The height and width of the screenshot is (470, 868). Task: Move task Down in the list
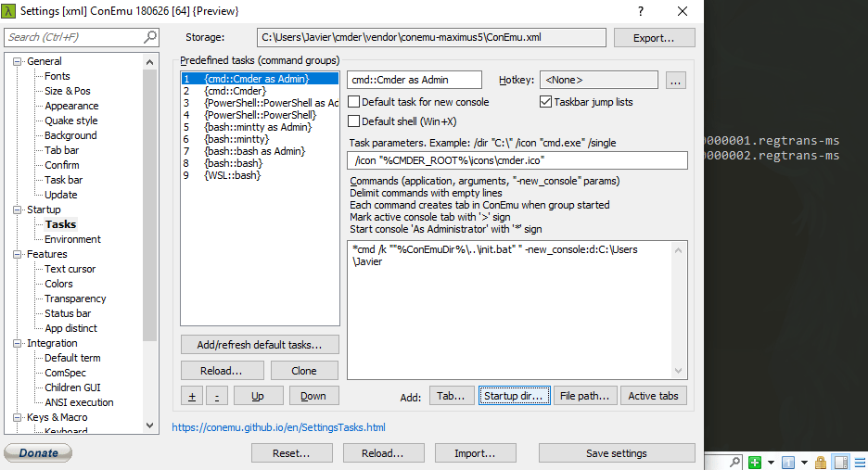point(313,397)
